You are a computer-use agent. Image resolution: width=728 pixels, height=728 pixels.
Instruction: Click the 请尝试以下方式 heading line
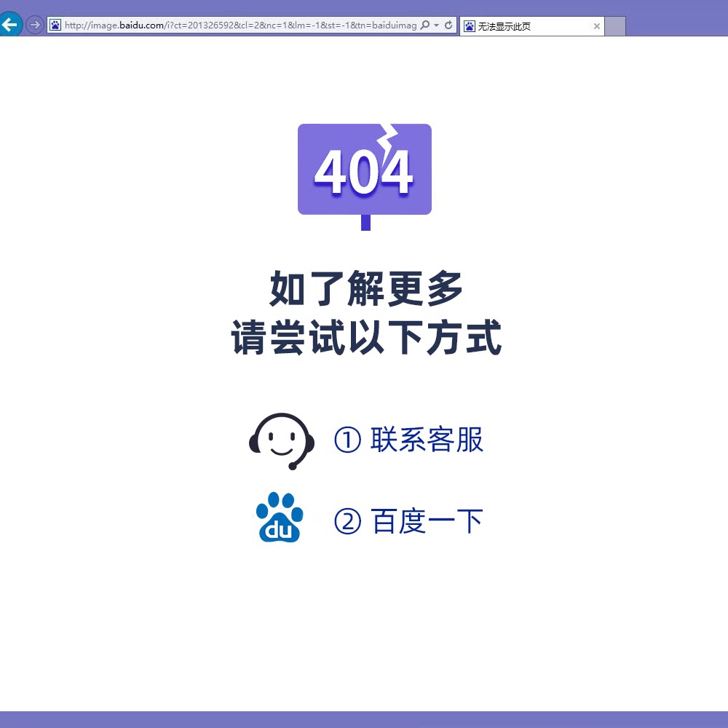coord(366,339)
